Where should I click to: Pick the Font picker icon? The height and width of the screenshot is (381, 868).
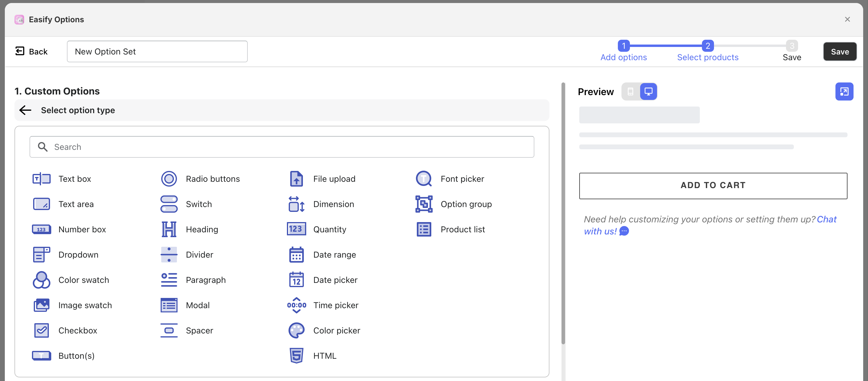point(423,179)
